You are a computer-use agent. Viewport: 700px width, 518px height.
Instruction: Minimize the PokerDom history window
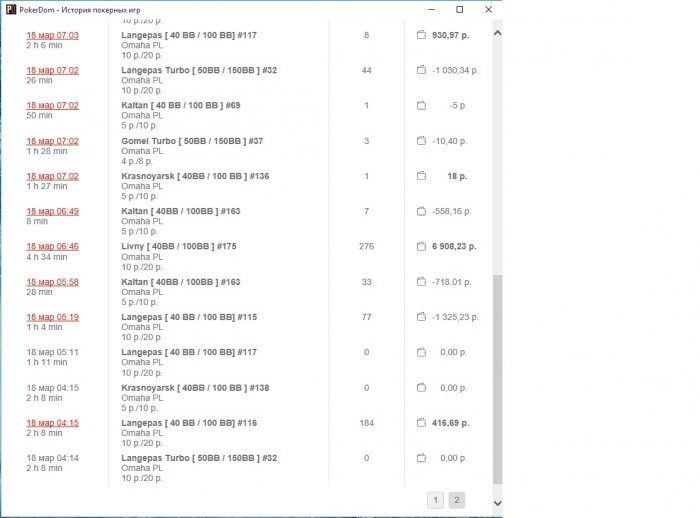coord(431,9)
